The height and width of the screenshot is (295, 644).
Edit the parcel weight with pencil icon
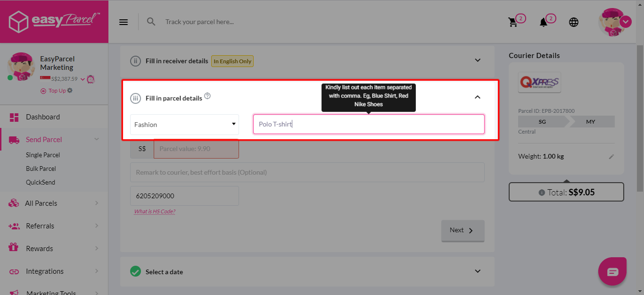[611, 156]
